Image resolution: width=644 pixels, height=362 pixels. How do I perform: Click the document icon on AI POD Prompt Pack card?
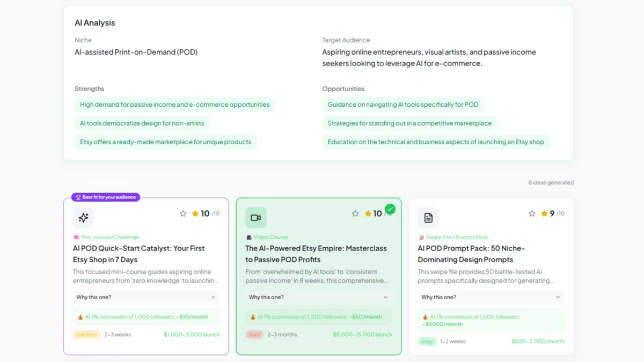(428, 218)
